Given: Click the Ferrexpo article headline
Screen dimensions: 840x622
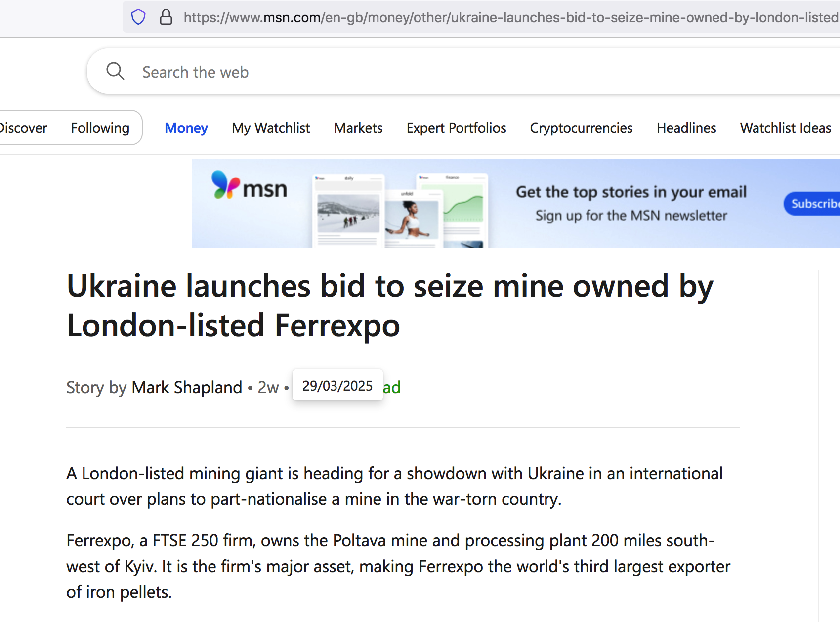Looking at the screenshot, I should click(390, 306).
